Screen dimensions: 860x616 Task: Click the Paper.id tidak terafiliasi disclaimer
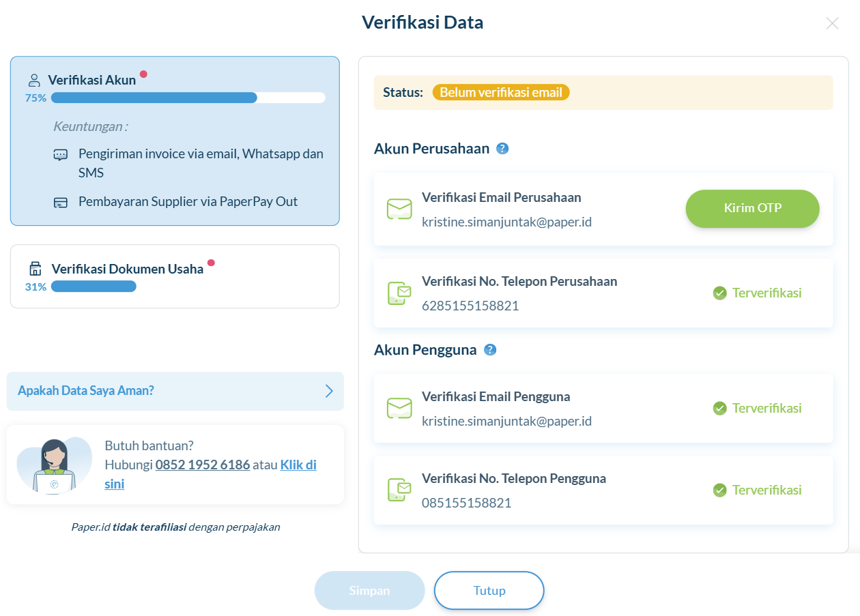click(175, 527)
